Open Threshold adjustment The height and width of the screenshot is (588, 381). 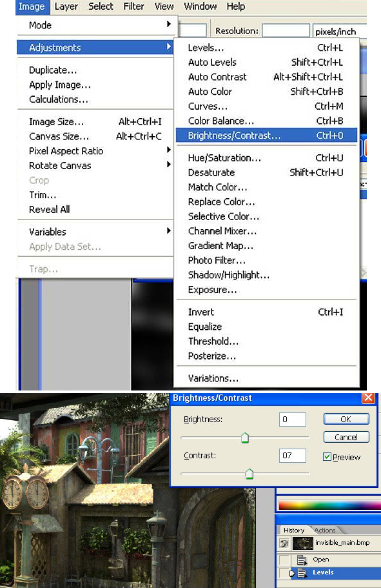266,341
